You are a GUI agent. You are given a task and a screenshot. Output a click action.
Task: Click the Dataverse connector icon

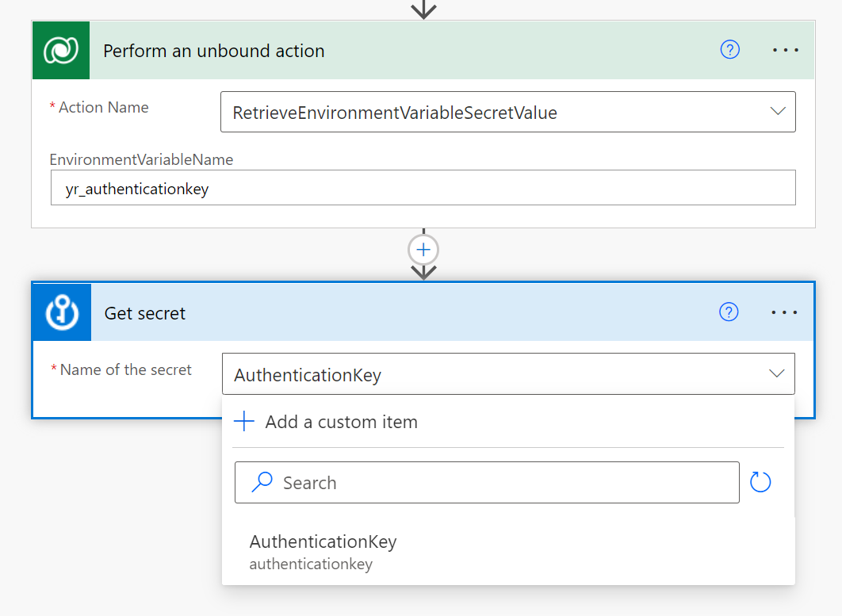pos(61,49)
